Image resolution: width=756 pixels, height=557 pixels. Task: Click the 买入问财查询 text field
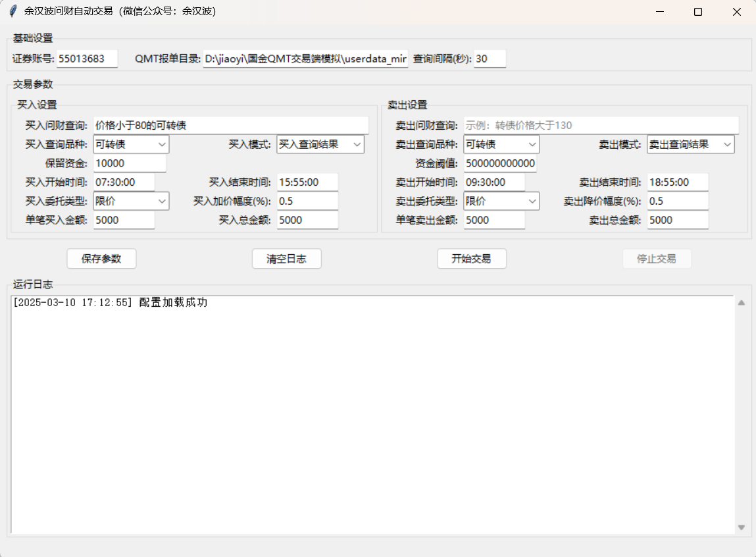230,125
